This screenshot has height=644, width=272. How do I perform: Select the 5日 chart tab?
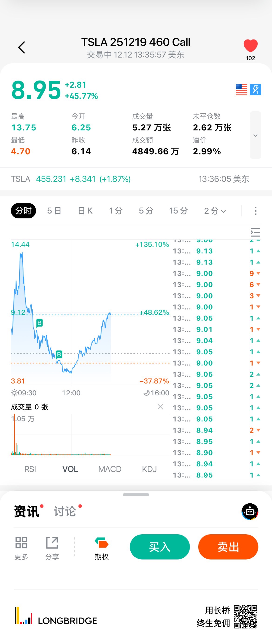tap(54, 211)
